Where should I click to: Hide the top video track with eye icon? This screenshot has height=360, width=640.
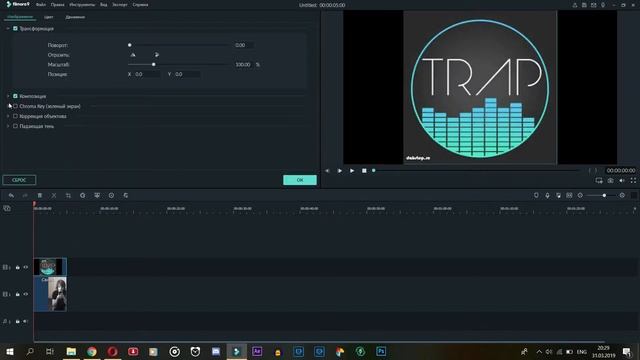point(26,267)
